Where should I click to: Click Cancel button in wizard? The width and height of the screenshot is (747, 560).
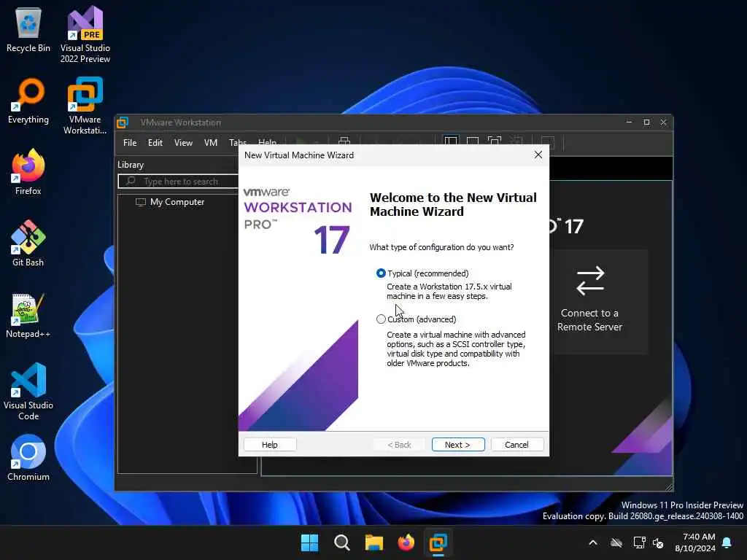click(x=517, y=444)
